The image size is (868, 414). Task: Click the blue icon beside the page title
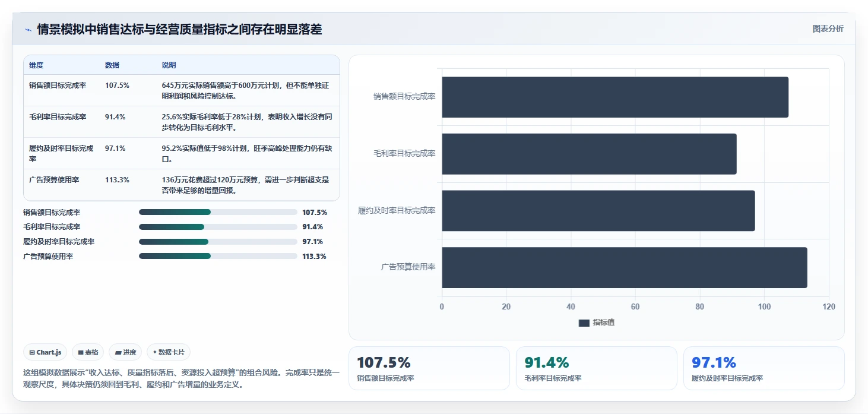(28, 30)
